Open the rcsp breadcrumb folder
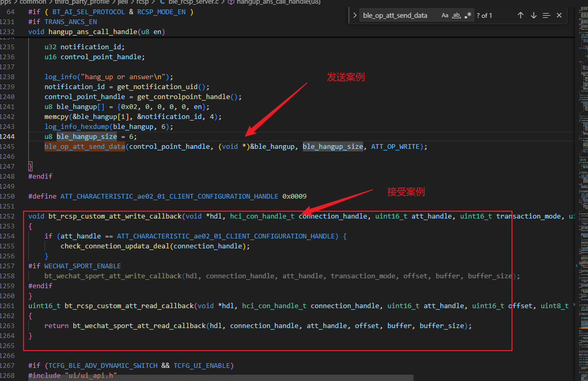The width and height of the screenshot is (588, 381). coord(143,2)
